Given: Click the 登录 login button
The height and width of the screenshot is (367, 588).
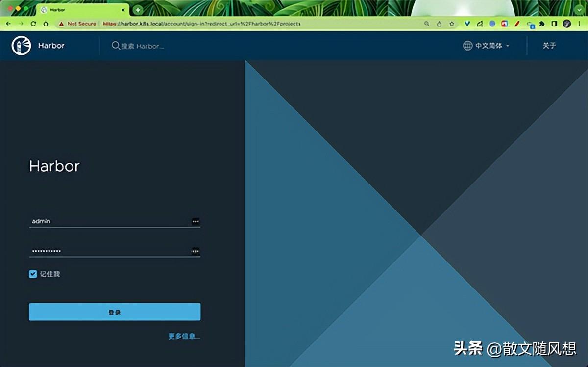Looking at the screenshot, I should point(115,312).
